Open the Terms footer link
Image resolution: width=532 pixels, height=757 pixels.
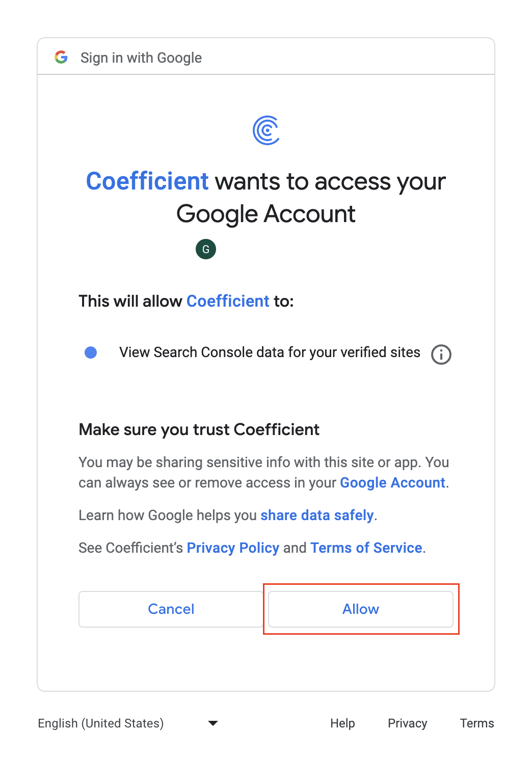tap(477, 723)
